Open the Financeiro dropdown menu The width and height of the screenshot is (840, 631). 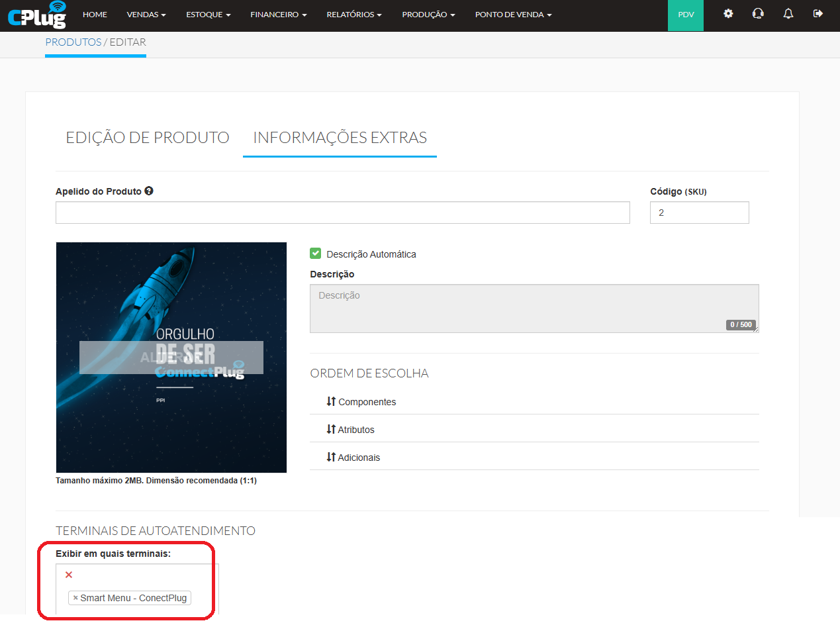tap(279, 15)
